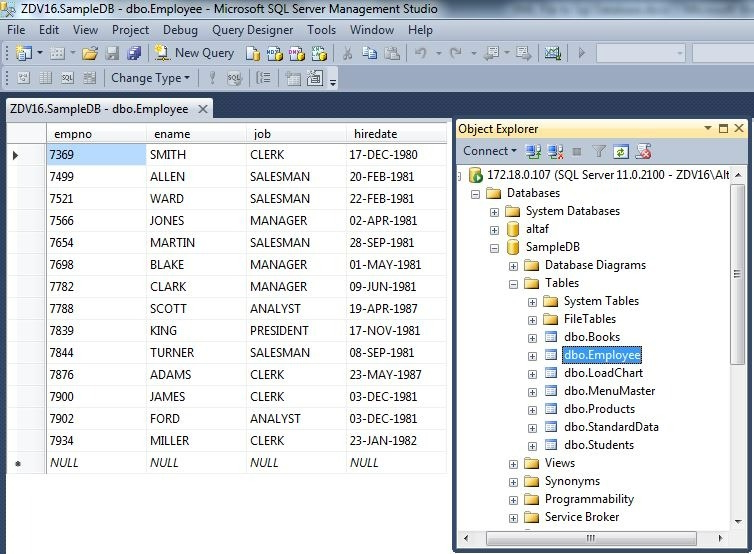The width and height of the screenshot is (754, 554).
Task: Close the dbo.Employee document tab
Action: pyautogui.click(x=203, y=109)
